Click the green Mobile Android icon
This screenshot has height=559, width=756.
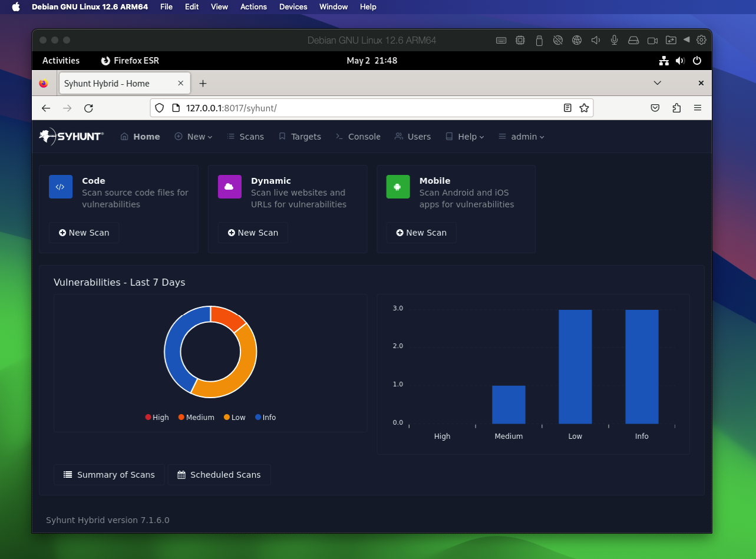[398, 187]
